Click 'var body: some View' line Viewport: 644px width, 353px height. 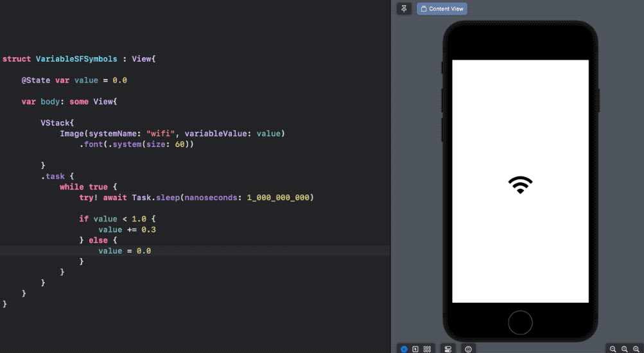click(x=69, y=101)
